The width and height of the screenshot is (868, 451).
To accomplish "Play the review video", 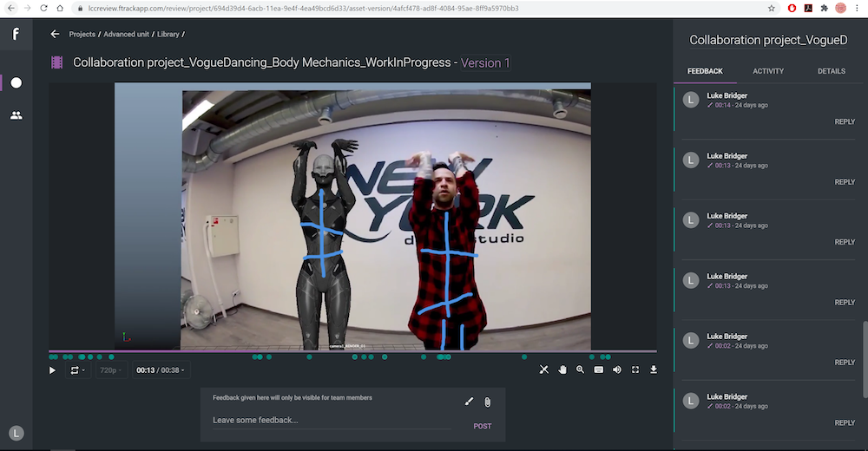I will click(x=52, y=370).
